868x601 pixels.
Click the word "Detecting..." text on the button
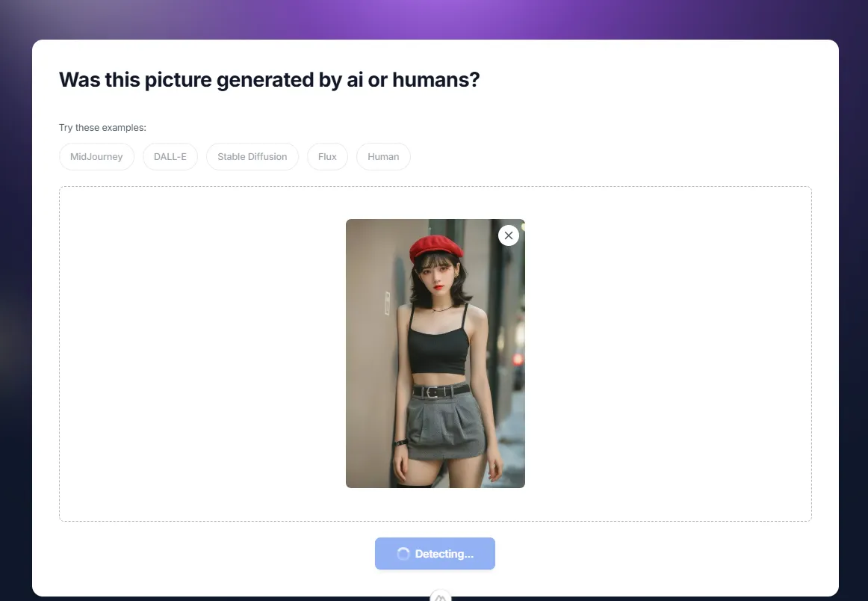tap(444, 554)
